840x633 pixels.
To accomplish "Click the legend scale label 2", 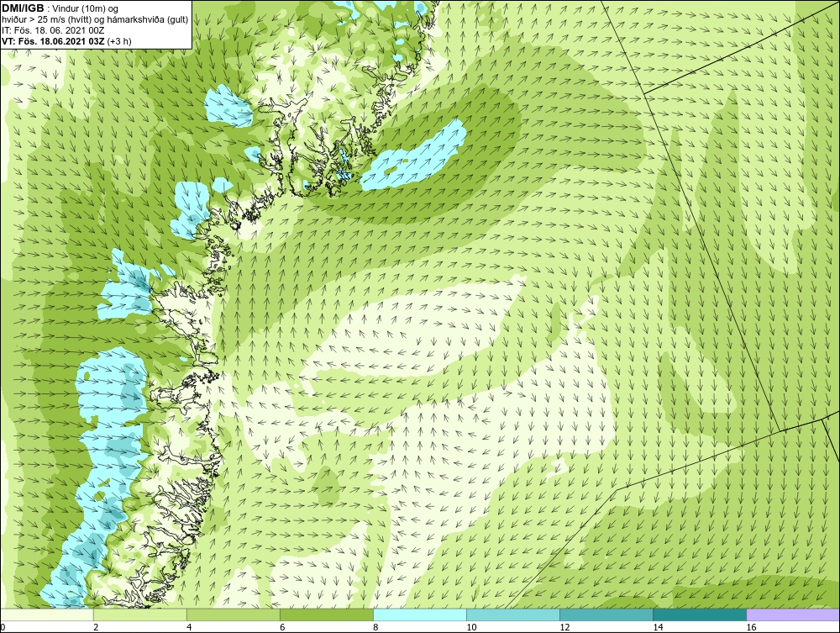I will point(96,627).
